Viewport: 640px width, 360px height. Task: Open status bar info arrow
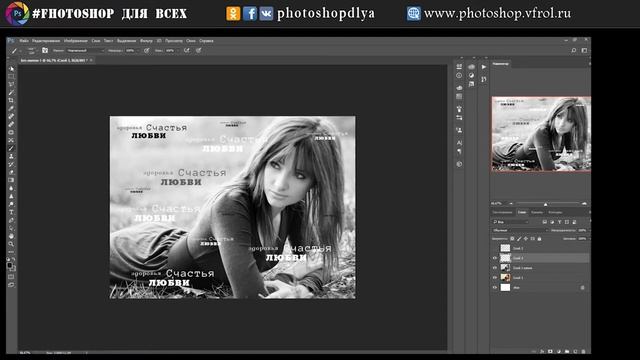87,353
